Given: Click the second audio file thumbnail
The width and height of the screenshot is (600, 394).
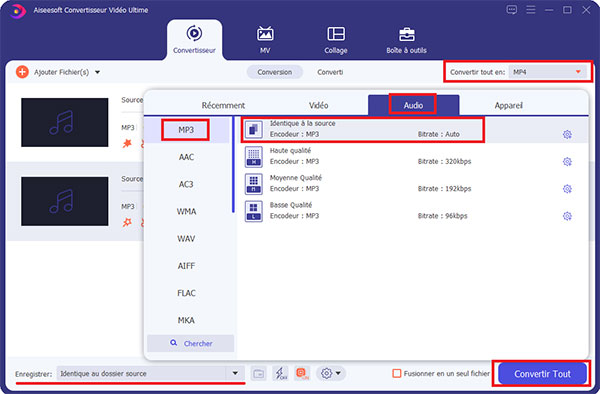Looking at the screenshot, I should (x=65, y=201).
